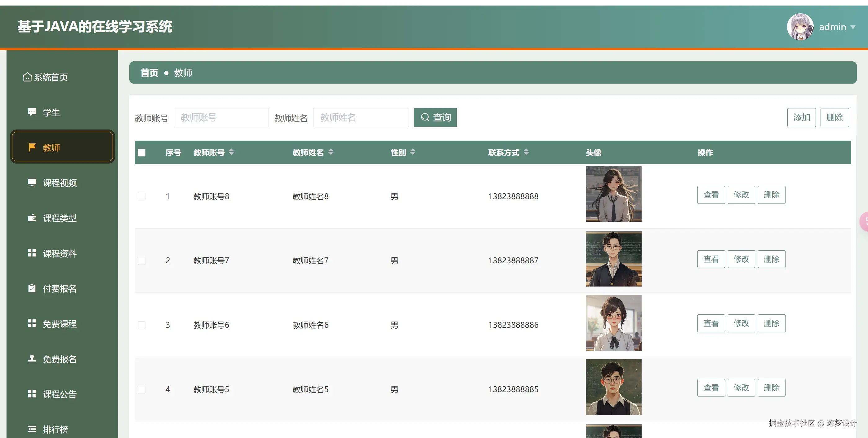The height and width of the screenshot is (438, 868).
Task: Open the 课程资料 sidebar menu item
Action: coord(60,253)
